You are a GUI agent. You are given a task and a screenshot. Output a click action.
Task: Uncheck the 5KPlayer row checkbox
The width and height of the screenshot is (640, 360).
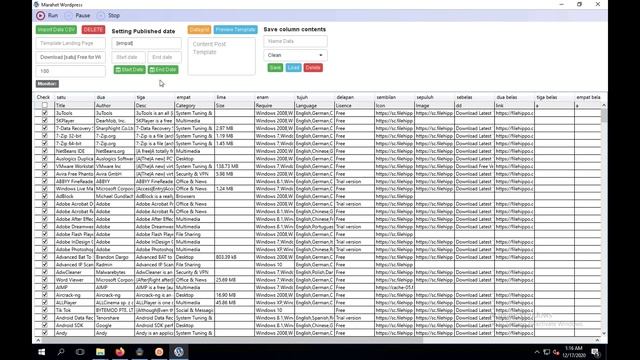tap(45, 121)
